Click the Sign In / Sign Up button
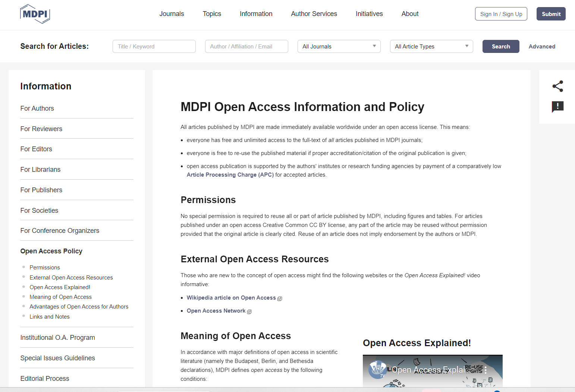Image resolution: width=575 pixels, height=392 pixels. coord(501,14)
